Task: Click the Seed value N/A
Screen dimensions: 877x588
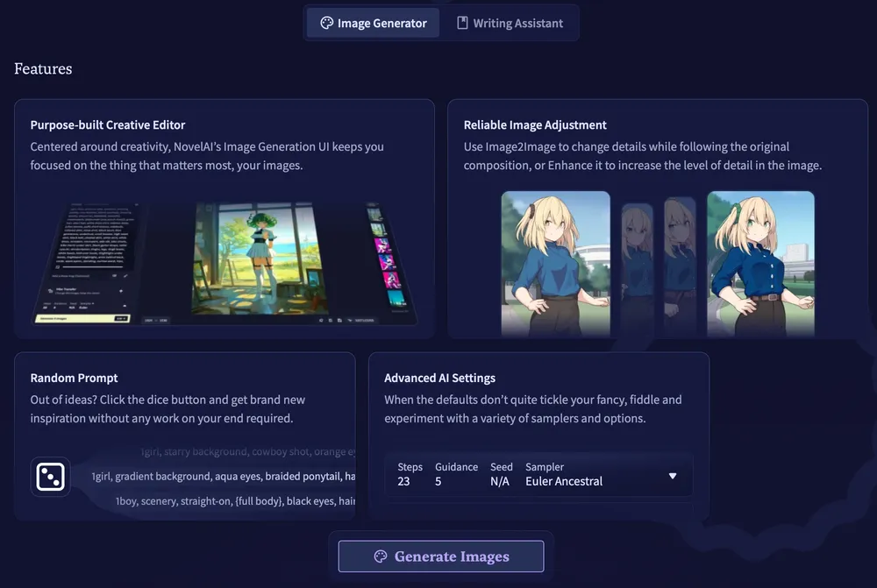Action: pyautogui.click(x=500, y=481)
